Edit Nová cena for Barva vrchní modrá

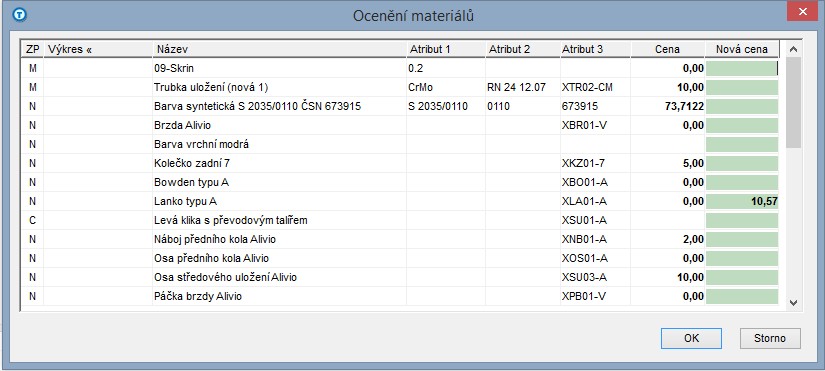coord(742,144)
